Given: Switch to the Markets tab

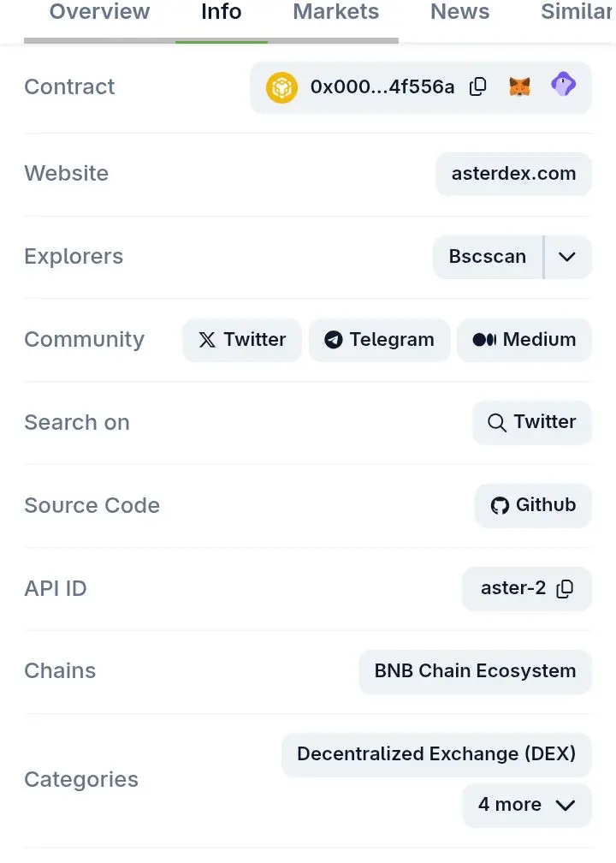Looking at the screenshot, I should click(x=335, y=13).
